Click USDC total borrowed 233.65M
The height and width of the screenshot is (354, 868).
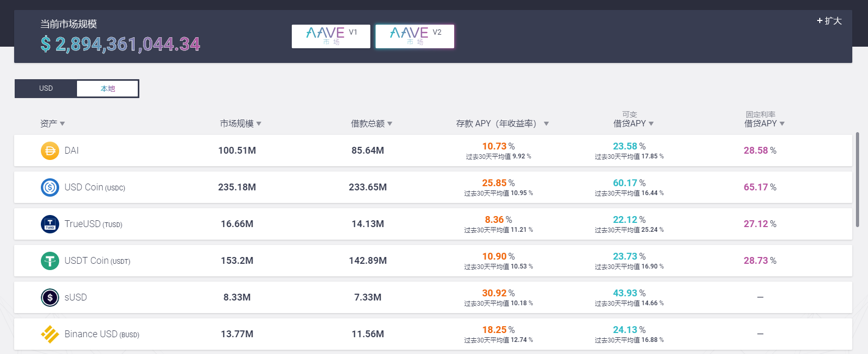pos(368,187)
